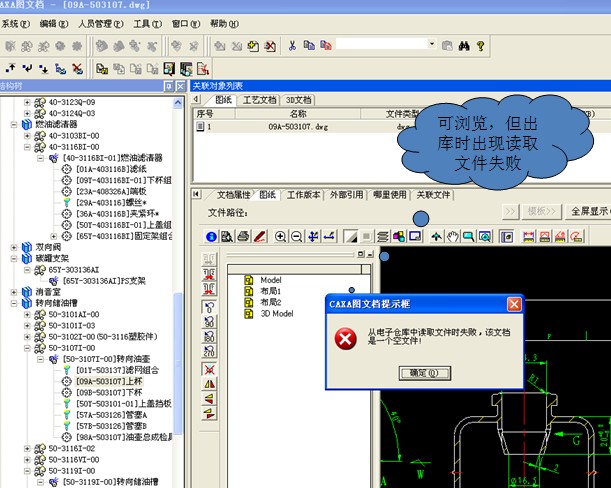Collapse the 燃油滤清器 tree node

tap(14, 125)
